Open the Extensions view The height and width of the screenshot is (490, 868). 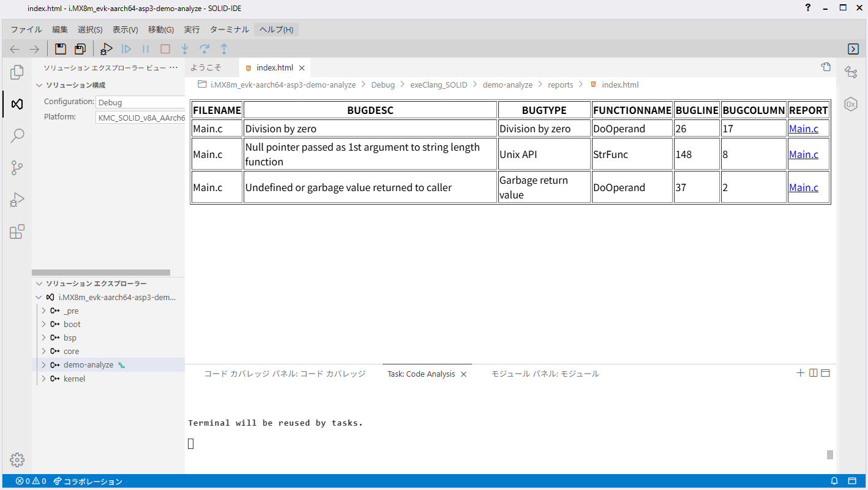(17, 232)
